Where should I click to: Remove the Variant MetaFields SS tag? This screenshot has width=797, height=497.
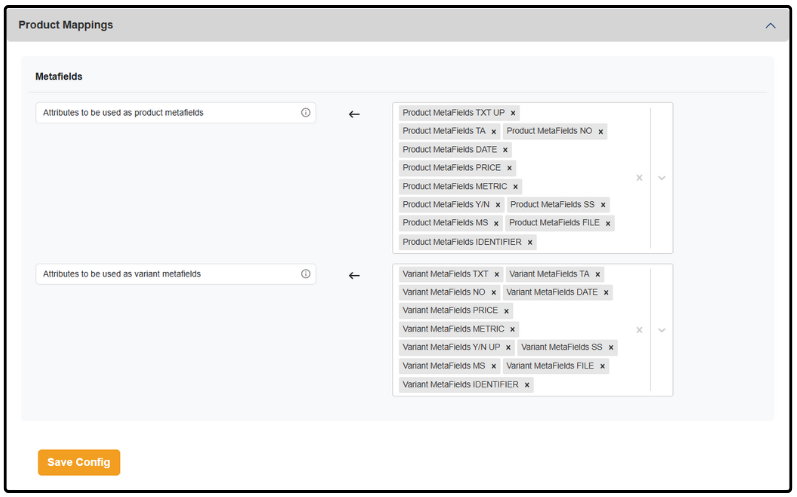click(611, 348)
